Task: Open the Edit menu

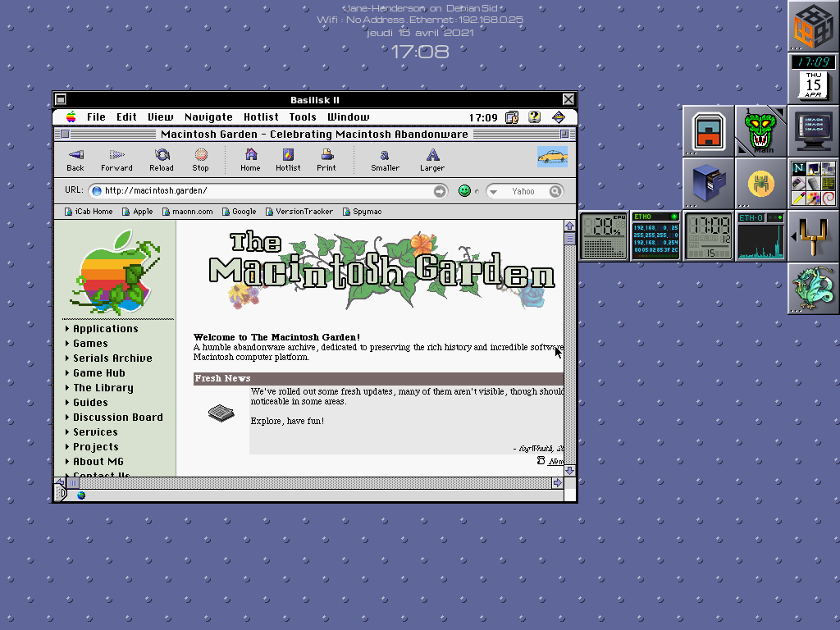Action: [126, 116]
